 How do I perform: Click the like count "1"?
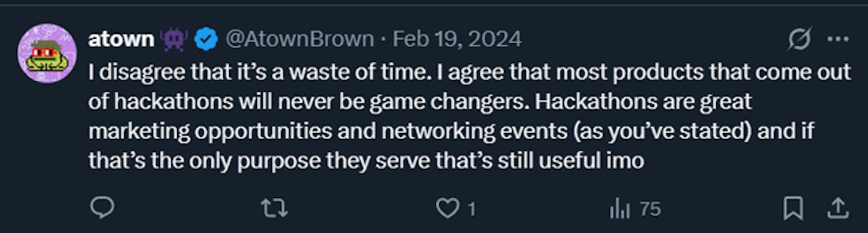[x=472, y=209]
